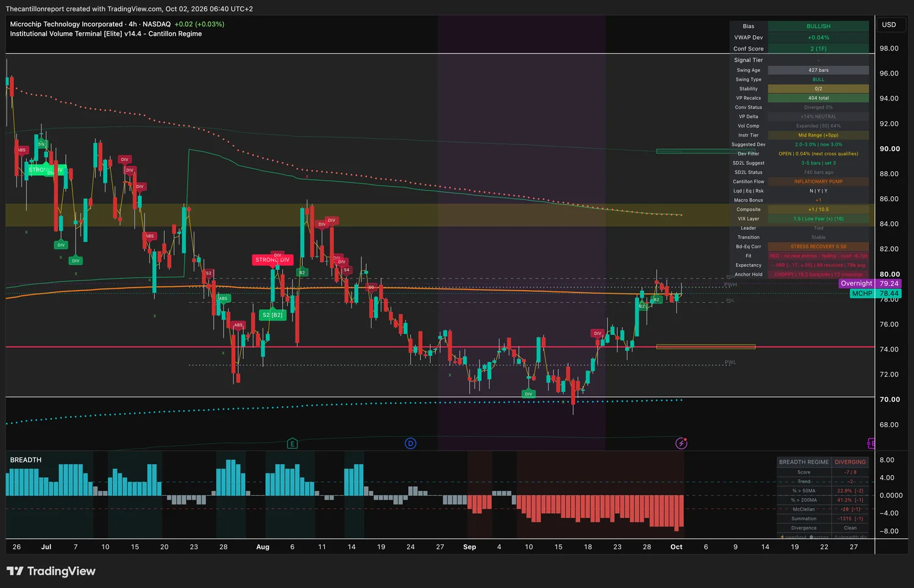Click the STRESS RECOVERY 0.56 cell
Screen dimensions: 914x588
pyautogui.click(x=818, y=247)
